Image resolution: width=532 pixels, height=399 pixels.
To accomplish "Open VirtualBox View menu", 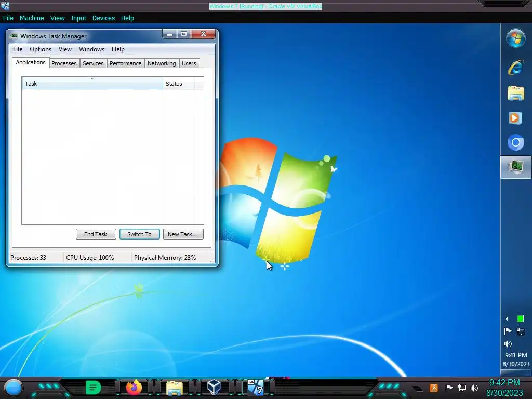I will point(57,18).
